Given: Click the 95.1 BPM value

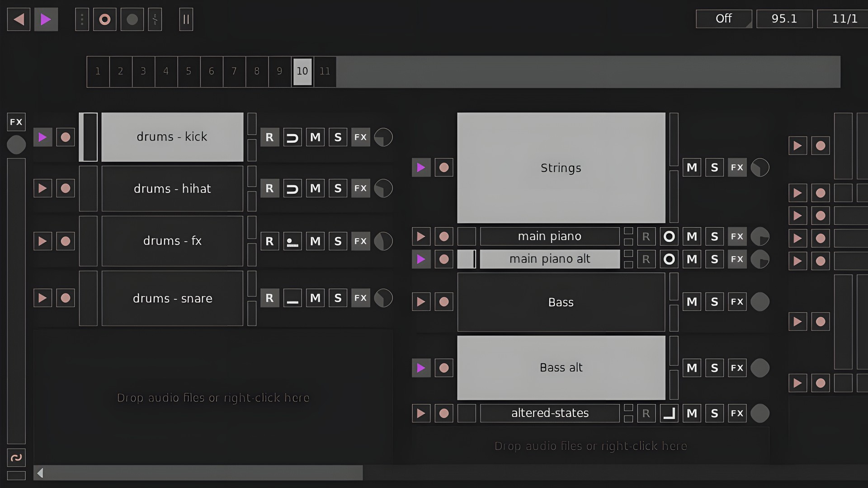Looking at the screenshot, I should [784, 19].
